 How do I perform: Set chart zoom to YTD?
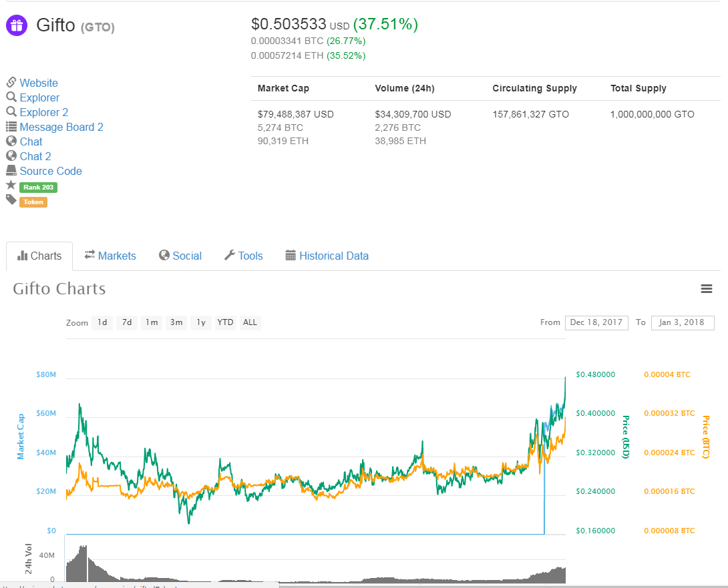[x=225, y=322]
